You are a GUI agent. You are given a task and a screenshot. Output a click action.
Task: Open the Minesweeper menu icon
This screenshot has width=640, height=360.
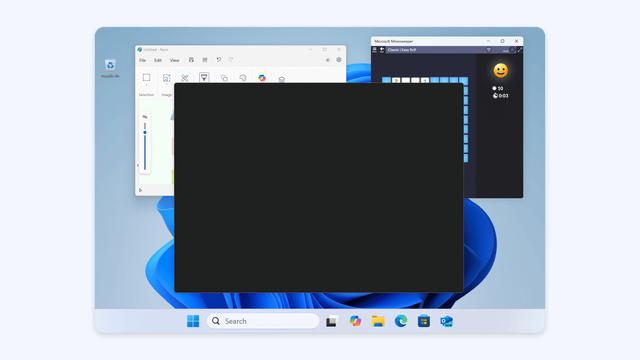pyautogui.click(x=374, y=50)
